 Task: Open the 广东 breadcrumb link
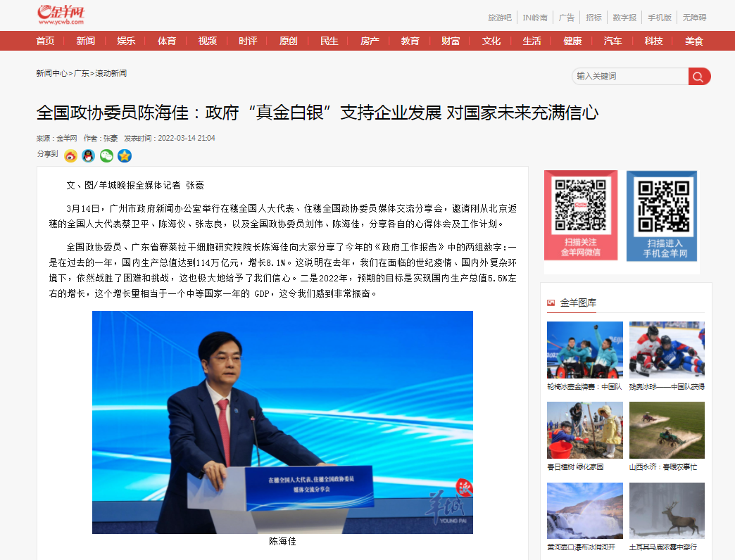click(82, 73)
